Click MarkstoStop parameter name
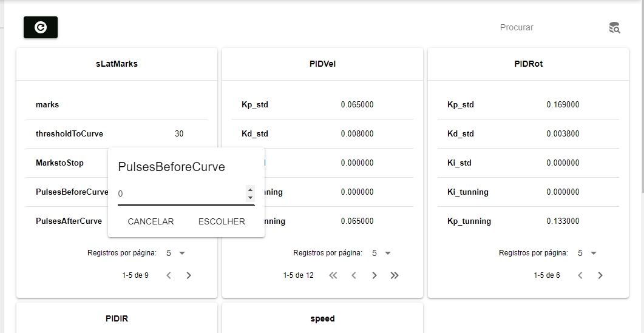The width and height of the screenshot is (644, 333). (59, 163)
